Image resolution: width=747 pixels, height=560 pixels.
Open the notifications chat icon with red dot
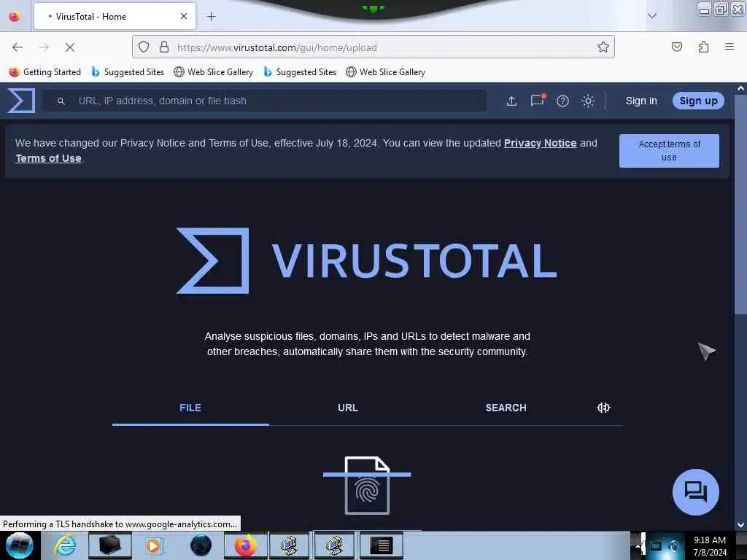(x=538, y=101)
